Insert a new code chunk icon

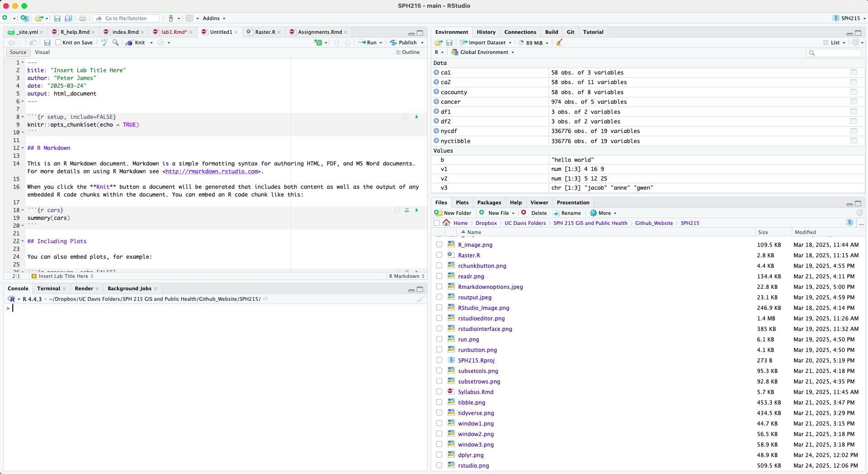(318, 42)
